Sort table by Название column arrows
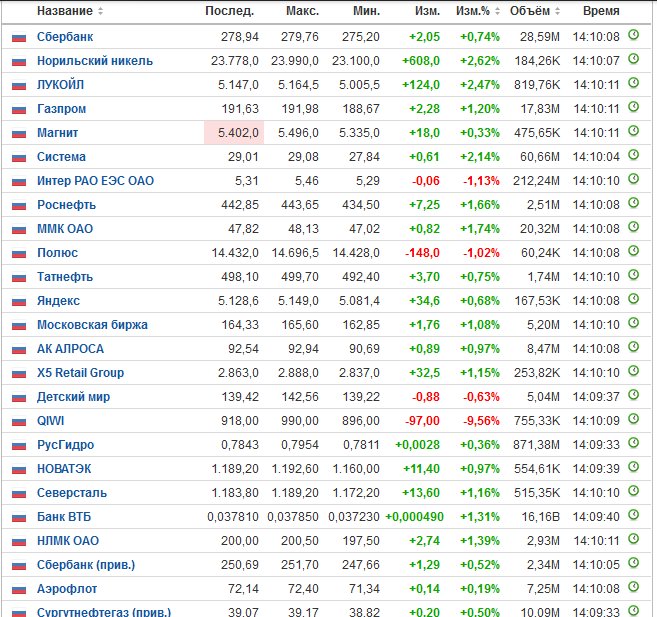 click(100, 11)
